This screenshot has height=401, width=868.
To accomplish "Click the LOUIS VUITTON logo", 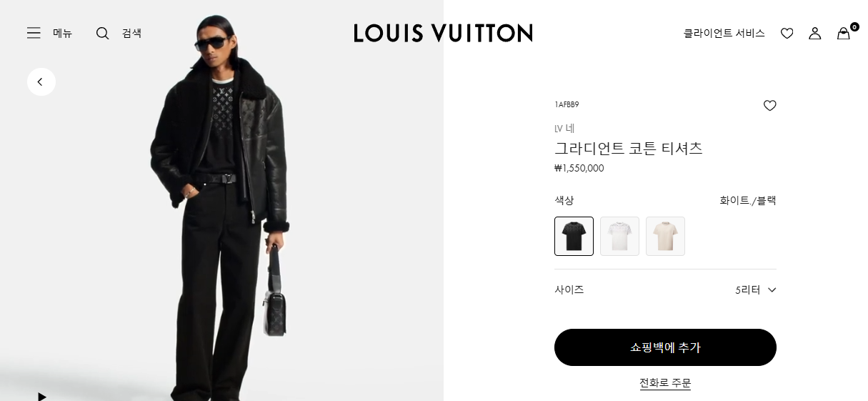I will click(x=443, y=33).
